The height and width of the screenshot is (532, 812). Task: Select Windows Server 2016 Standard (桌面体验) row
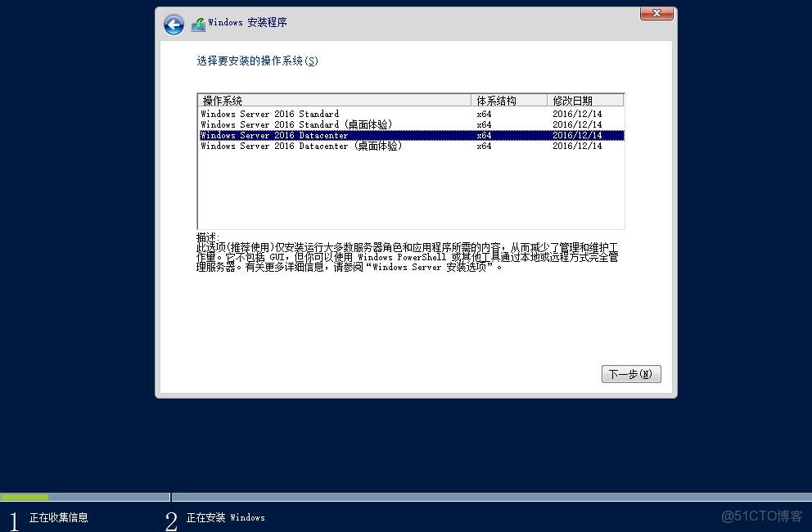coord(411,124)
